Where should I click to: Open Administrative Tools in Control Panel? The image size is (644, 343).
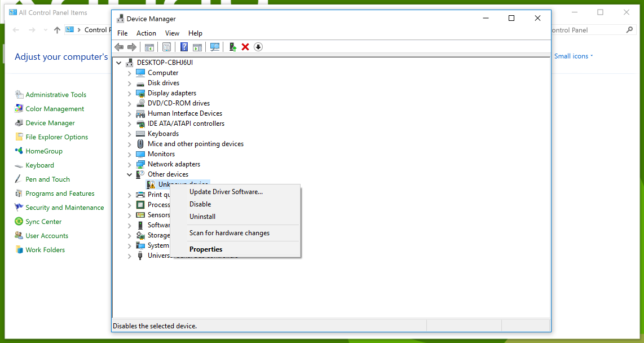click(56, 95)
